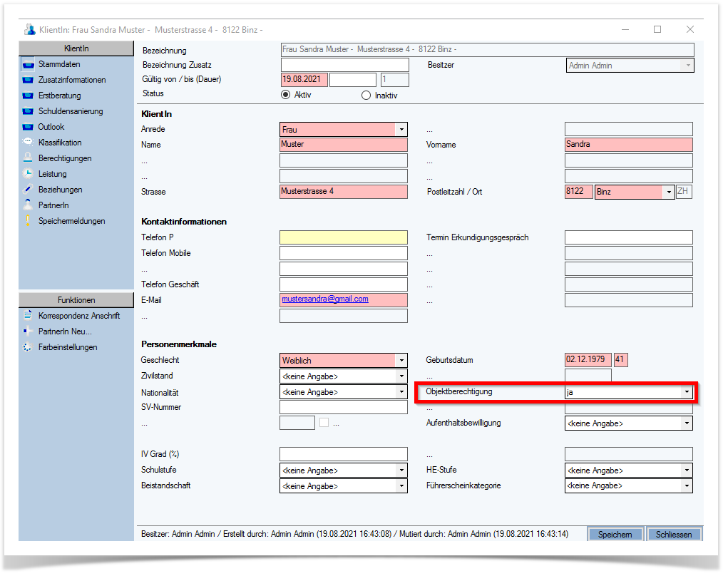This screenshot has width=728, height=576.
Task: Click the Strasse field Musterstrasse 4
Action: [x=344, y=192]
